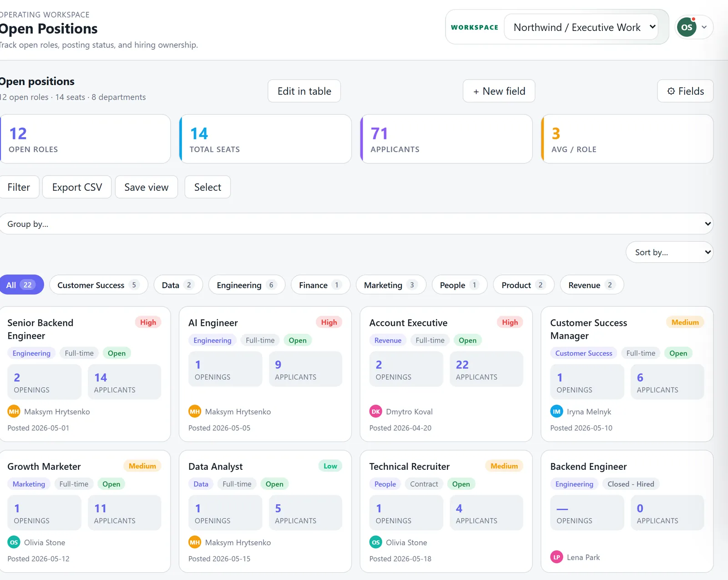Click Maksym Hrytsenko's avatar on Senior Backend Engineer card

coord(14,412)
